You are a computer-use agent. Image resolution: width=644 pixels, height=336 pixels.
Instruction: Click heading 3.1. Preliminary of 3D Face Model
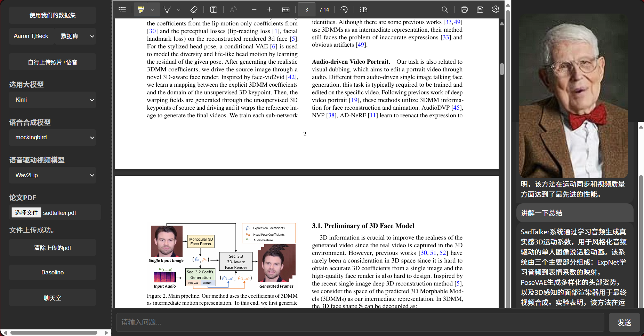[x=363, y=226]
